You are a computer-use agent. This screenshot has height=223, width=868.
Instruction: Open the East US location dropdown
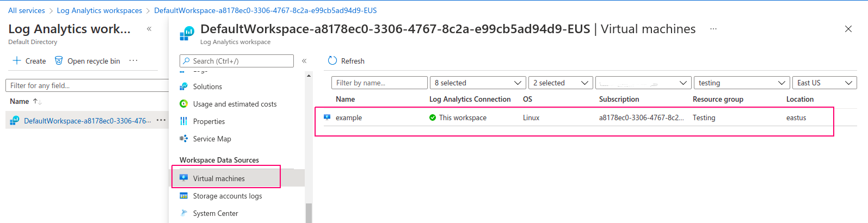click(824, 83)
